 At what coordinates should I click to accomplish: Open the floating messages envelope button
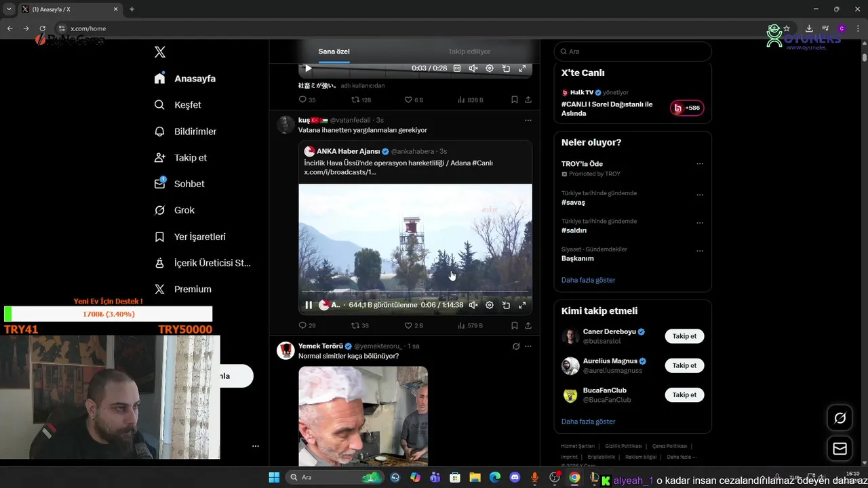click(x=840, y=449)
